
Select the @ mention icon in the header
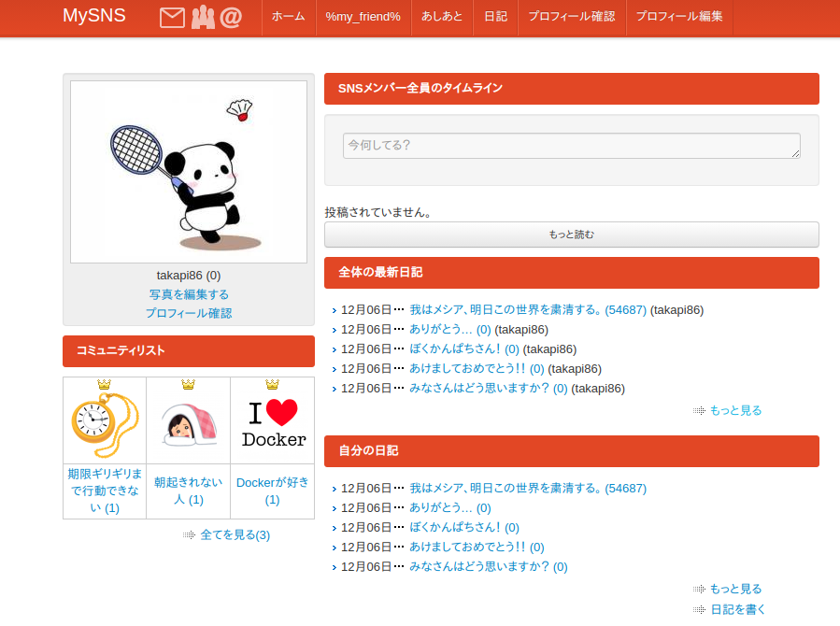(x=232, y=16)
